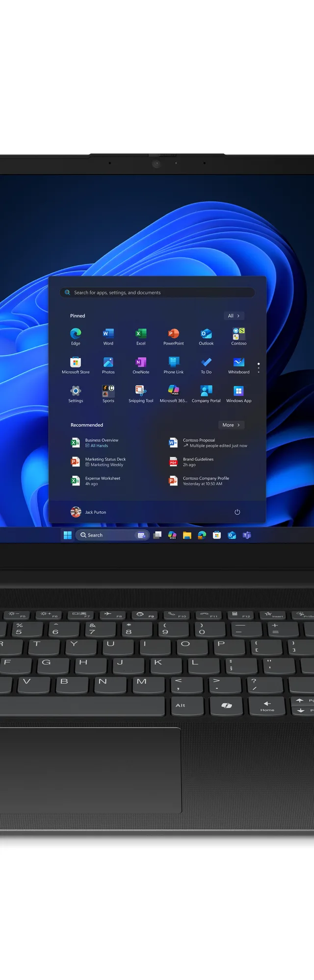Open Brand Guidelines PDF
The width and height of the screenshot is (314, 980).
pos(191,462)
